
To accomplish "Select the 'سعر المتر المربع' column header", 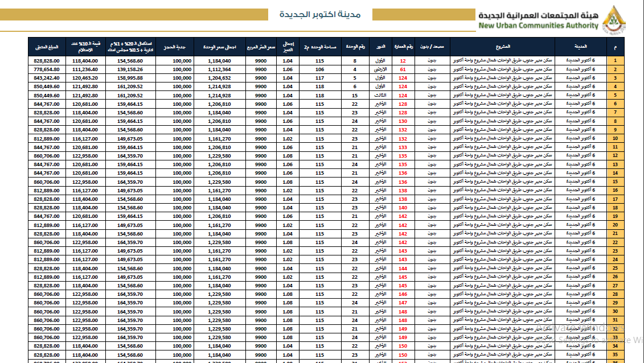I will click(261, 47).
